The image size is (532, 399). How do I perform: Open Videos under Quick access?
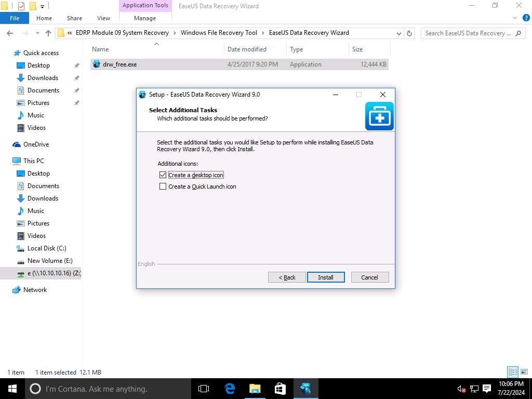pyautogui.click(x=36, y=128)
